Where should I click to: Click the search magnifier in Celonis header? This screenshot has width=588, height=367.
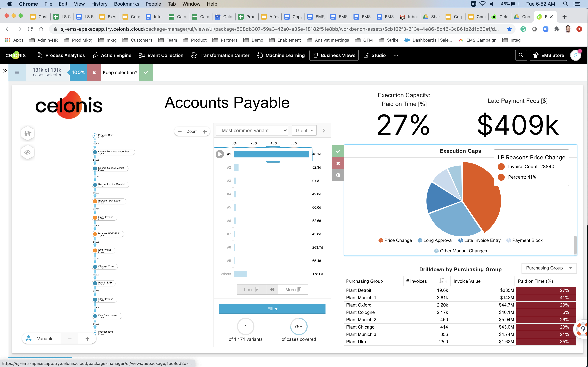521,55
